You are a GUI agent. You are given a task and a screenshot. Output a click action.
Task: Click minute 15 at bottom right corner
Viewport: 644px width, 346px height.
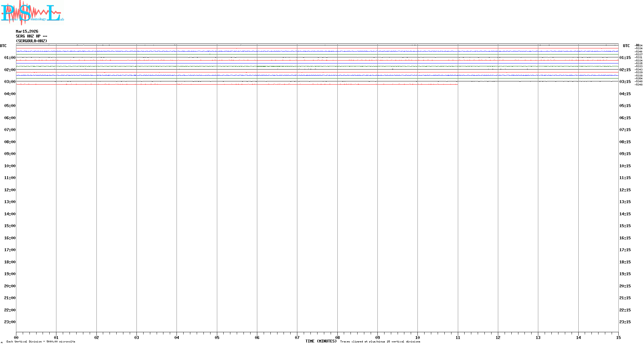pos(618,337)
